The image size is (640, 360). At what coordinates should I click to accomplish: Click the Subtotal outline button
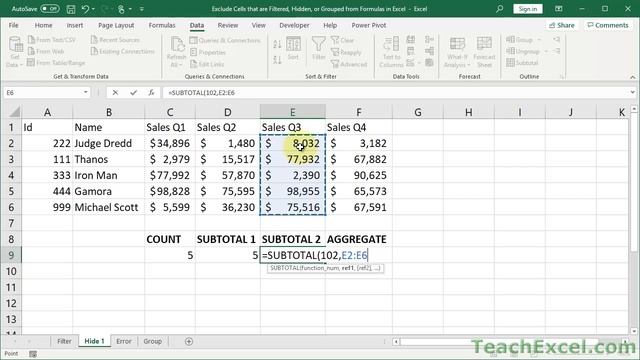(522, 63)
